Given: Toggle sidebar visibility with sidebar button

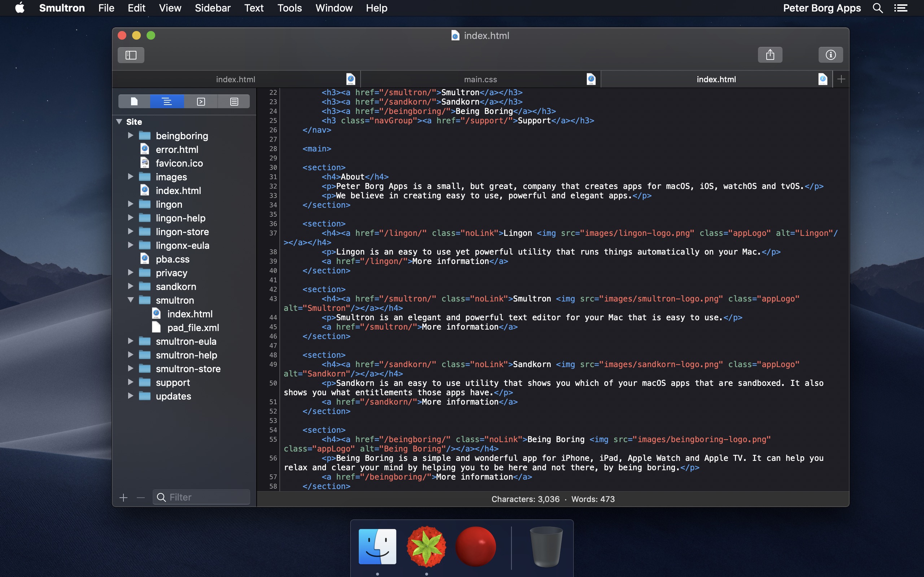Looking at the screenshot, I should (130, 54).
